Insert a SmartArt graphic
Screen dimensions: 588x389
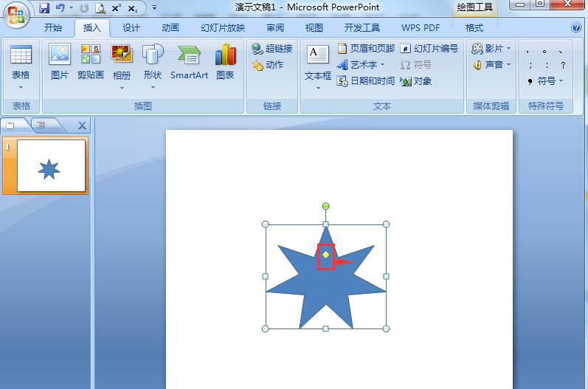click(189, 62)
